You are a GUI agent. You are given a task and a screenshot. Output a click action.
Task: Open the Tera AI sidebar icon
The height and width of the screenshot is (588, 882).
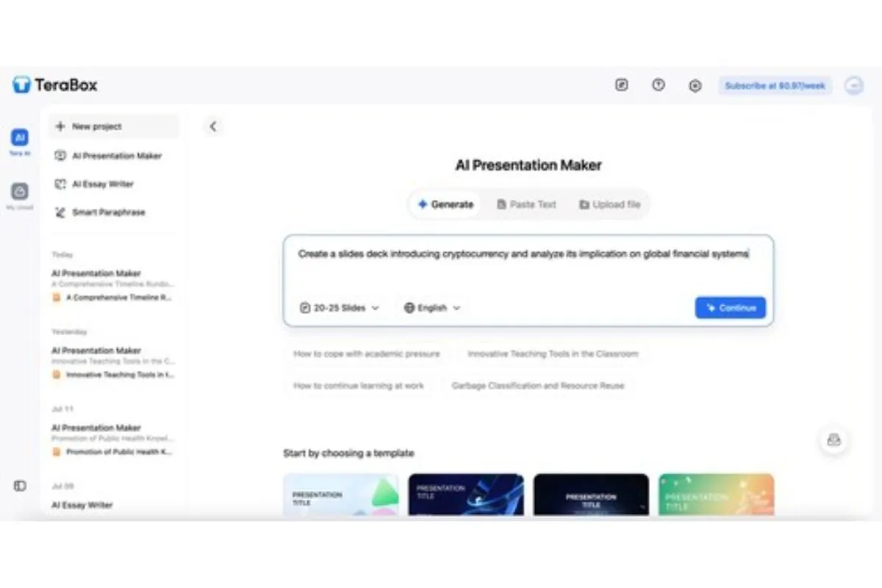[20, 138]
